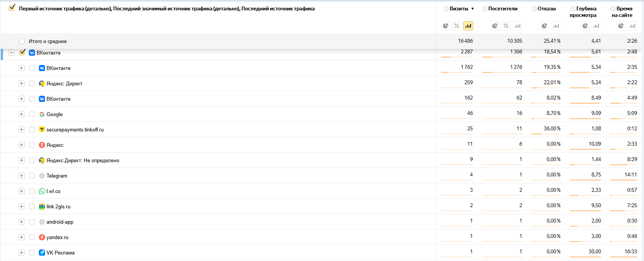
Task: Expand the yandex.ru row
Action: click(x=22, y=237)
